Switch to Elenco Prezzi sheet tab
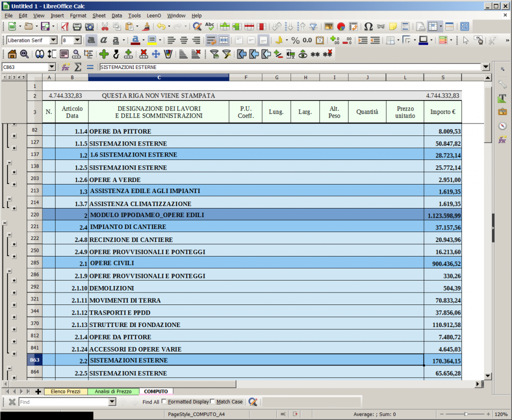This screenshot has width=512, height=420. (65, 391)
